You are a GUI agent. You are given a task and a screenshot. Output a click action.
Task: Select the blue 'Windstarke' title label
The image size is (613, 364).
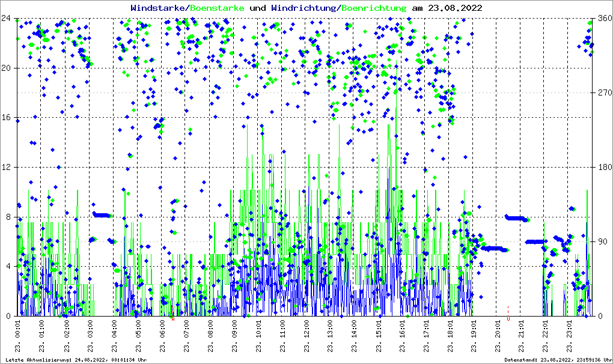159,8
